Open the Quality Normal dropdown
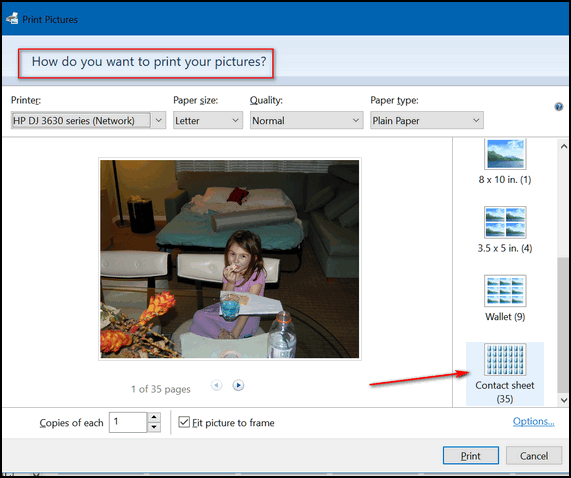Viewport: 571px width, 478px height. [306, 120]
